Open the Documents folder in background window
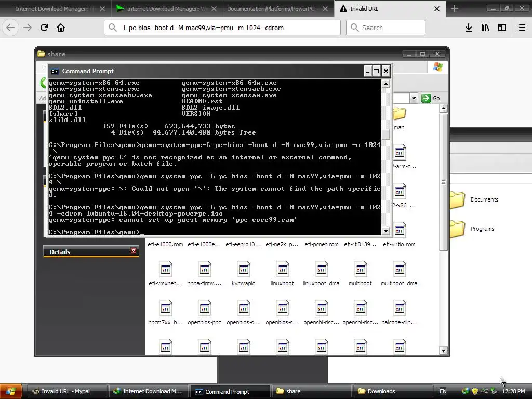 coord(457,199)
